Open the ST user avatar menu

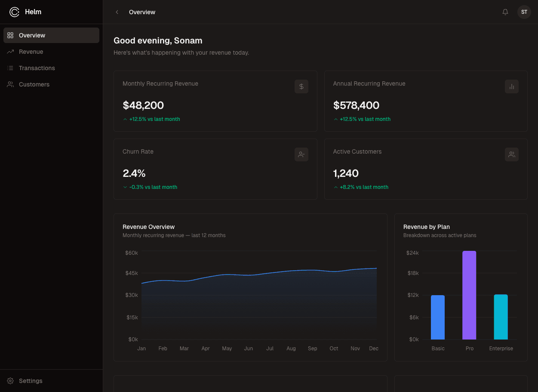tap(524, 12)
